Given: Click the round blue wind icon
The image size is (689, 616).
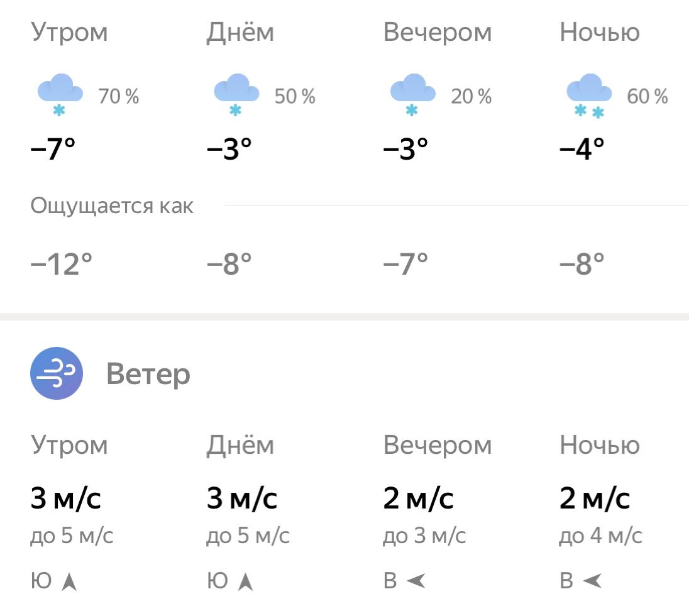Looking at the screenshot, I should pos(57,373).
